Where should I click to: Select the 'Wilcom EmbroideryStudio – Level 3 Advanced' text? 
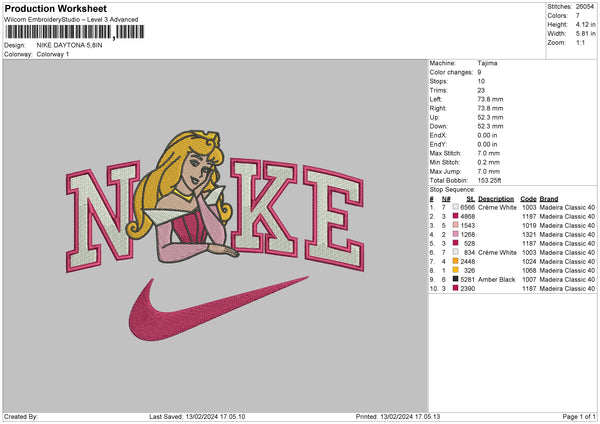coord(71,20)
